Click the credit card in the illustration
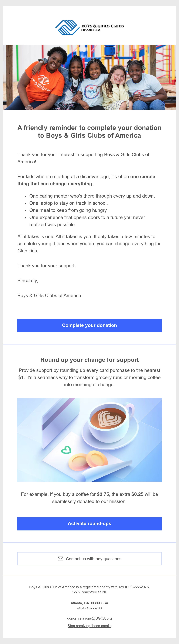The width and height of the screenshot is (179, 644). point(60,422)
